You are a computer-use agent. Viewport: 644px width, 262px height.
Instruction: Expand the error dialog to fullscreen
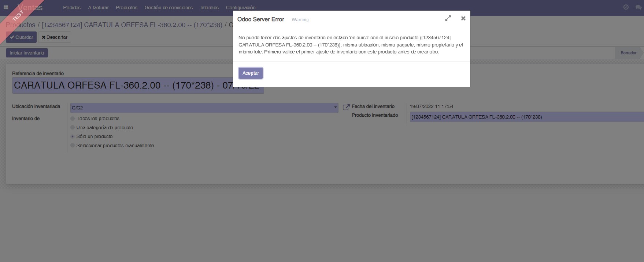(x=448, y=18)
